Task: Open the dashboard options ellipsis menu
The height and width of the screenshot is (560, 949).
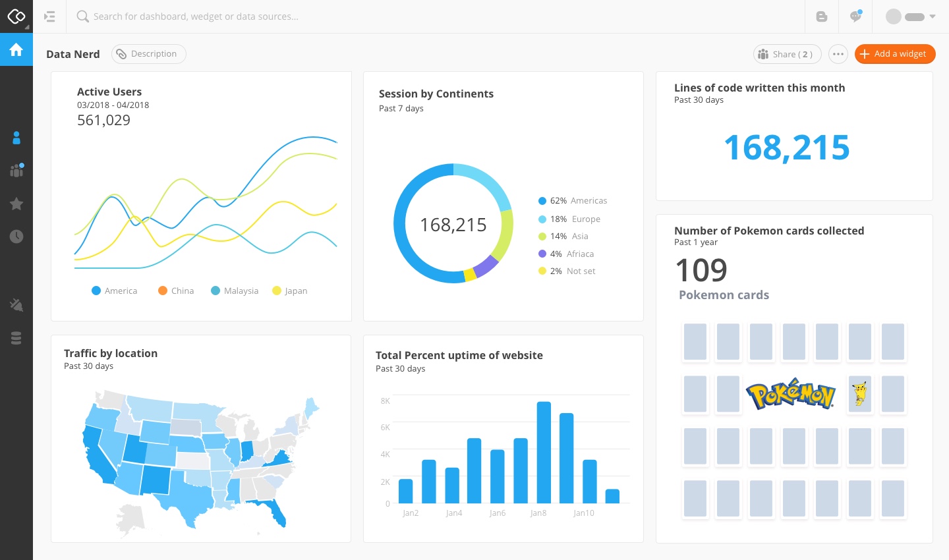Action: [x=838, y=53]
